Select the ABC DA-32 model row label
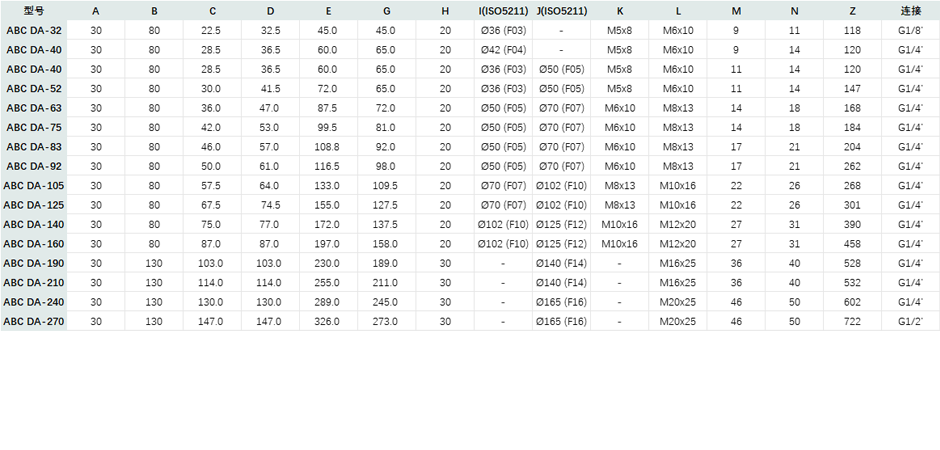This screenshot has height=450, width=940. 33,31
